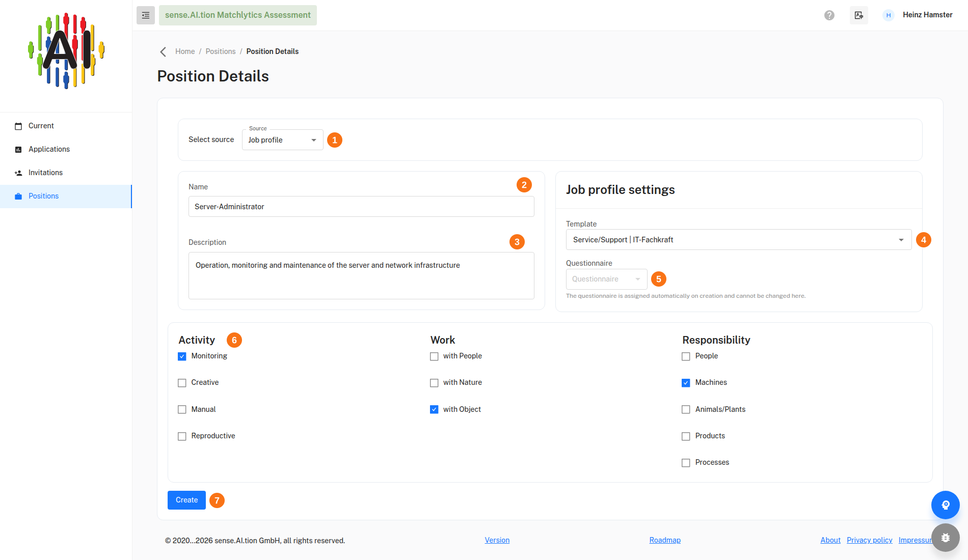Open Heinz Hamster user avatar
This screenshot has height=560, width=968.
tap(889, 15)
